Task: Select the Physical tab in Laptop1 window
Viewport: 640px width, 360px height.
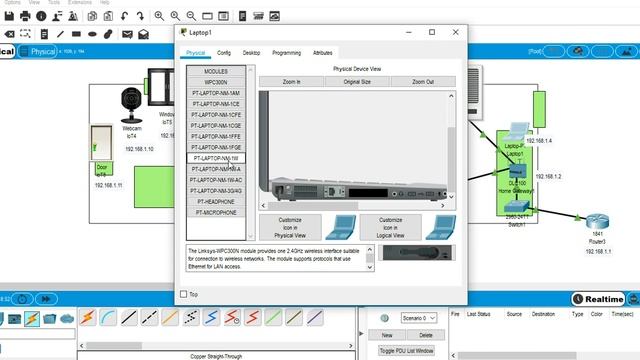Action: click(x=196, y=53)
